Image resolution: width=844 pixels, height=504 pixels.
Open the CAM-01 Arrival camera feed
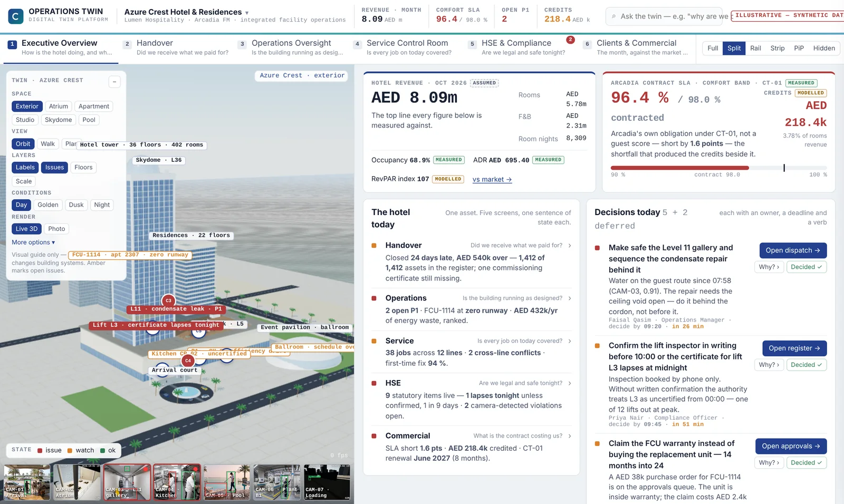[27, 482]
